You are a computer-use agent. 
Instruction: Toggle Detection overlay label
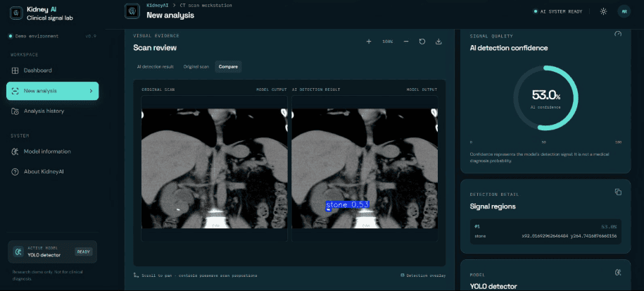[x=426, y=275]
